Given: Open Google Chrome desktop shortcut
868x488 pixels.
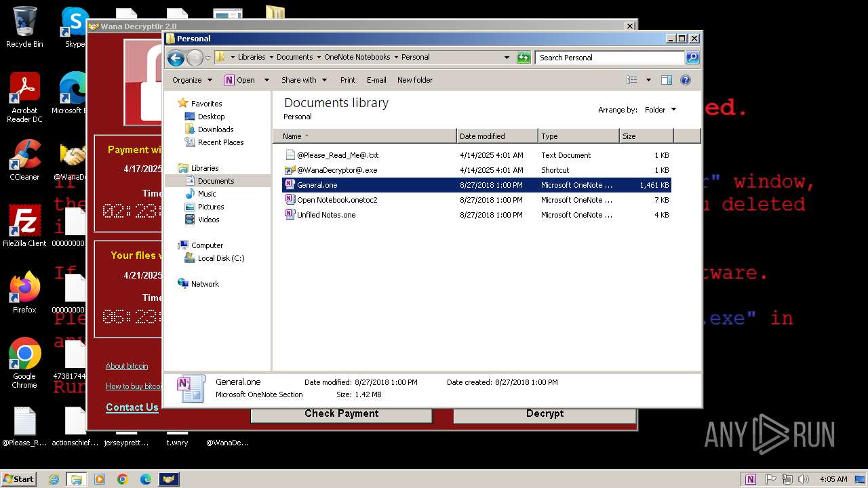Looking at the screenshot, I should [x=24, y=363].
